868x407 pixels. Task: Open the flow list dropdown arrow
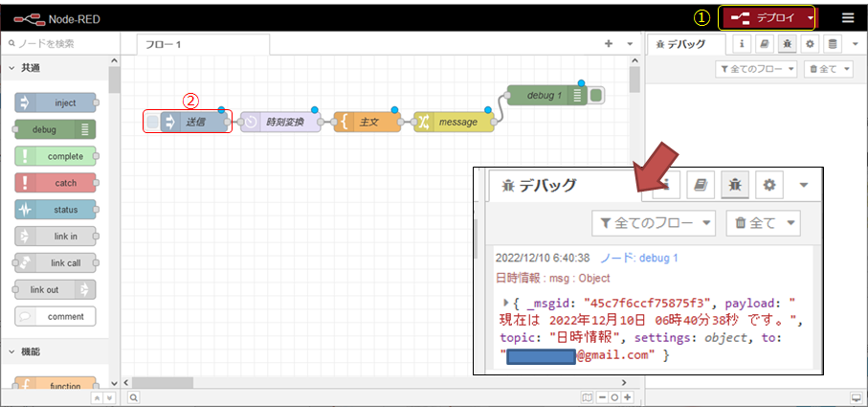tap(629, 44)
